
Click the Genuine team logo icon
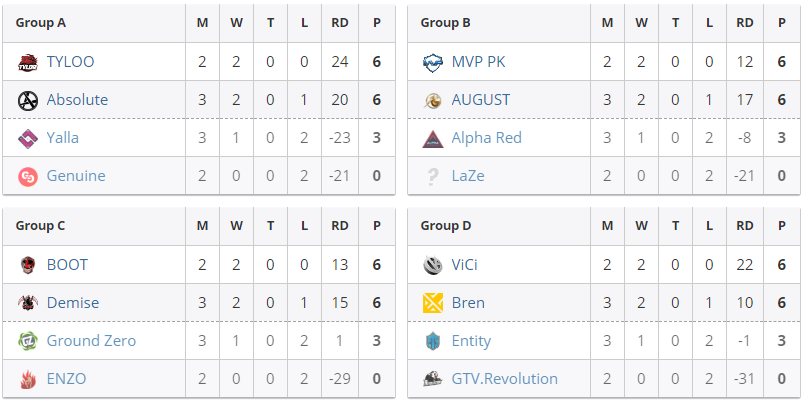[x=28, y=176]
